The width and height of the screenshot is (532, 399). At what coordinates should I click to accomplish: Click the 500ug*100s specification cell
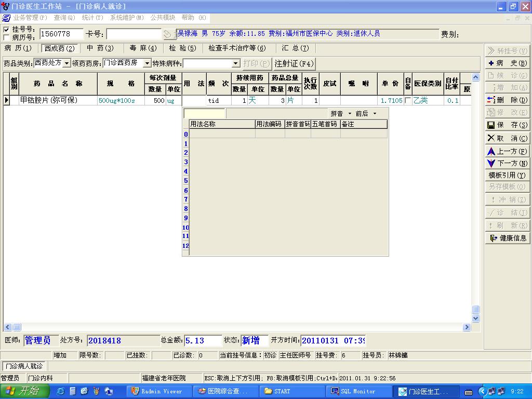pyautogui.click(x=121, y=100)
